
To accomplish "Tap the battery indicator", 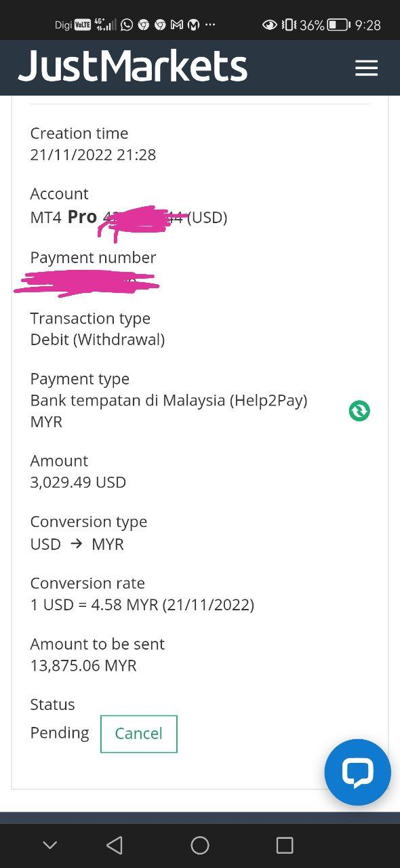I will point(338,25).
